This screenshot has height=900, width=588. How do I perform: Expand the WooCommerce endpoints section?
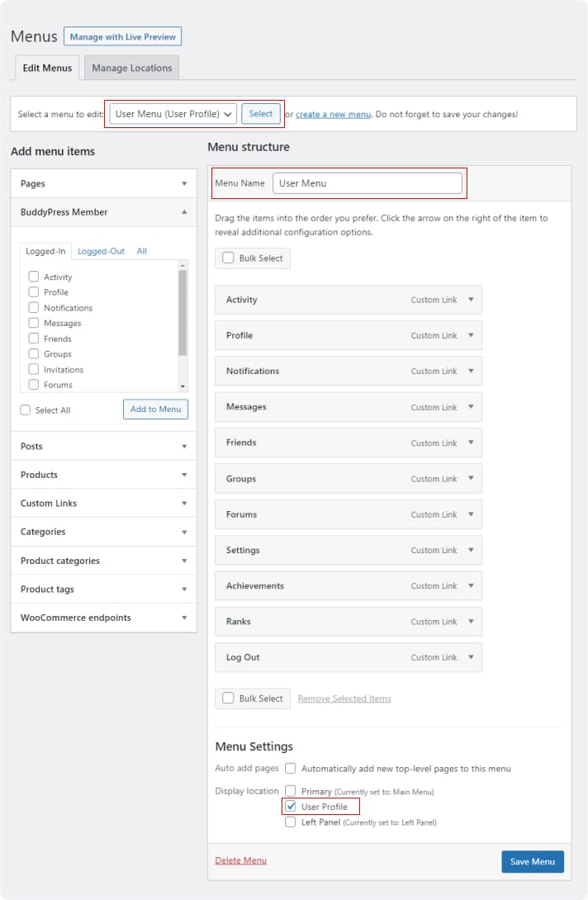coord(184,618)
